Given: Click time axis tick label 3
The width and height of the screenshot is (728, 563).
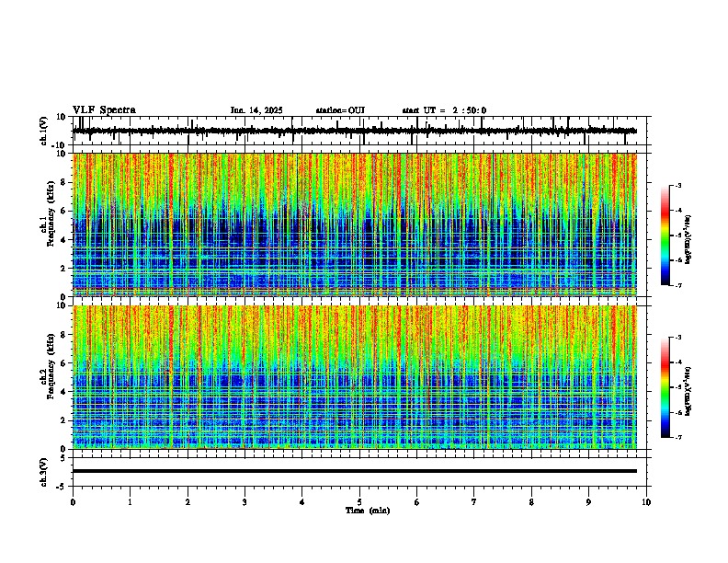Looking at the screenshot, I should (245, 502).
